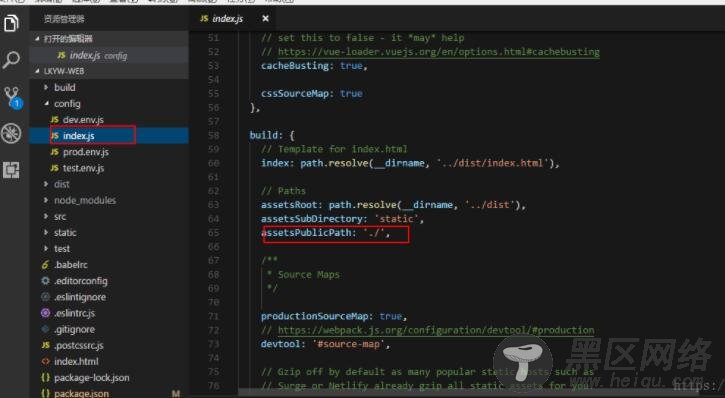725x398 pixels.
Task: Click line number 58 in gutter
Action: click(x=213, y=135)
